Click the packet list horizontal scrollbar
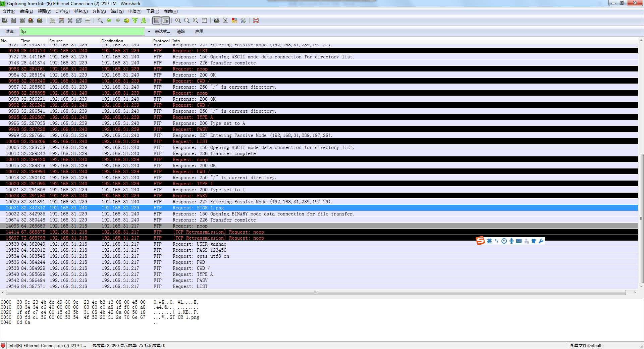Image resolution: width=644 pixels, height=349 pixels. pyautogui.click(x=316, y=292)
